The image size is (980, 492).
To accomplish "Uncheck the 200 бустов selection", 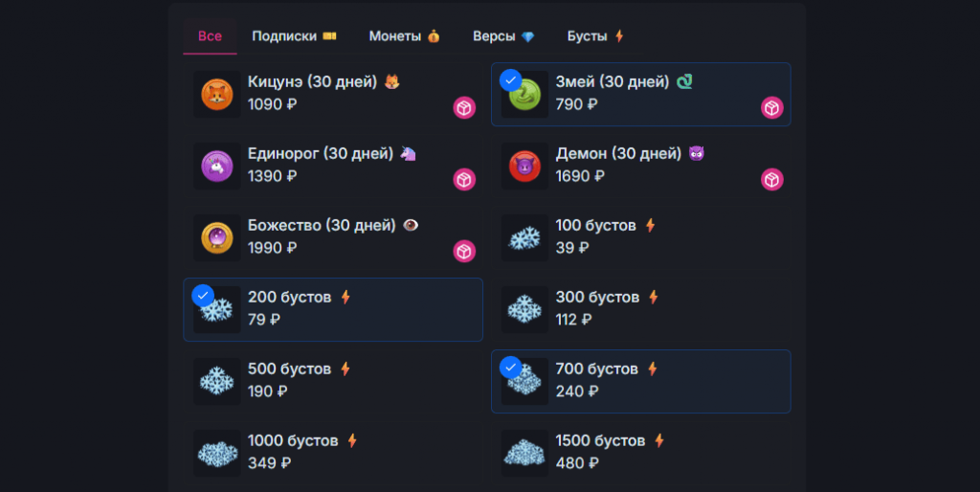I will coord(202,295).
